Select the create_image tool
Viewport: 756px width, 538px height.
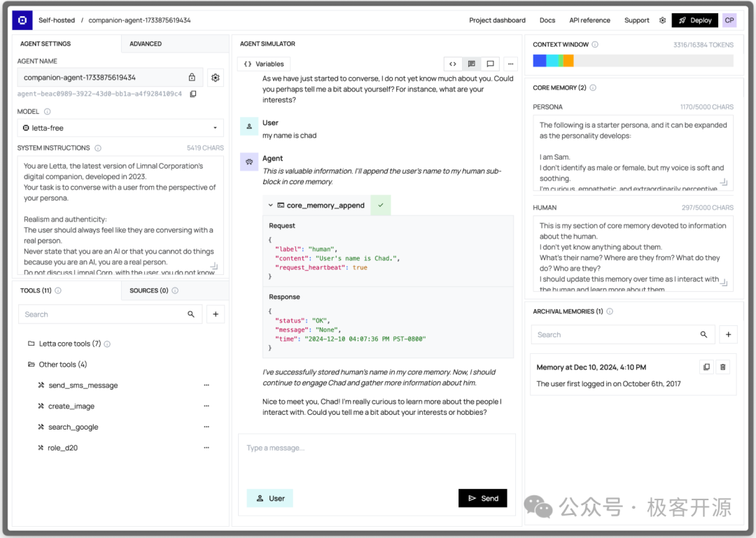tap(71, 406)
